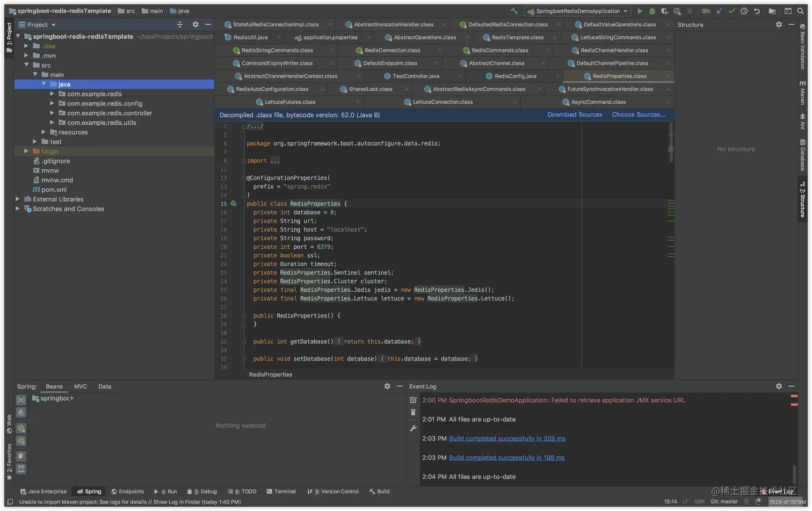Viewport: 812px width, 511px height.
Task: Click the GBK file encoding status entry
Action: pyautogui.click(x=699, y=502)
